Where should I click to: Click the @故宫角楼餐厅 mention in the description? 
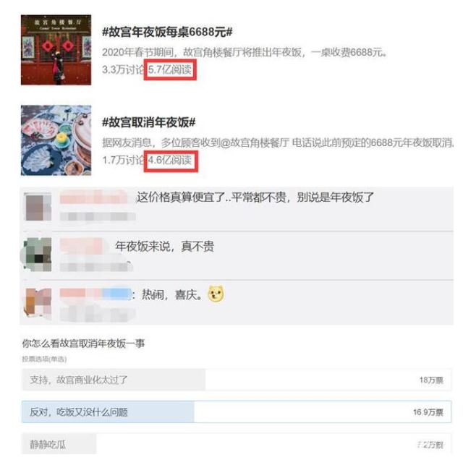(255, 142)
